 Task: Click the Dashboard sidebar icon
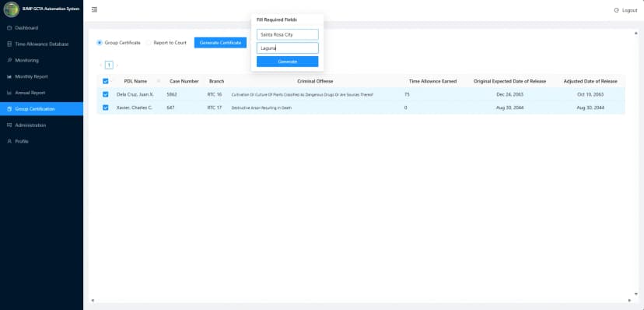[9, 28]
